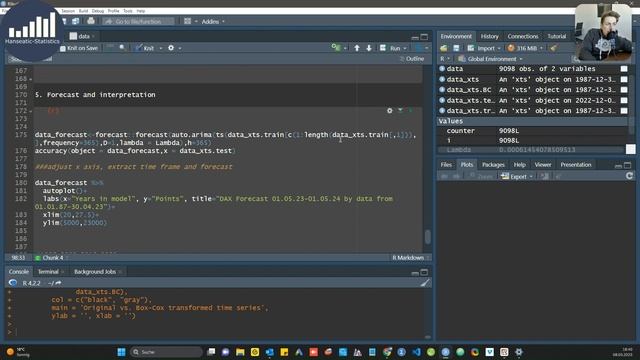Open the Knit options dropdown arrow
640x360 pixels.
tap(160, 48)
